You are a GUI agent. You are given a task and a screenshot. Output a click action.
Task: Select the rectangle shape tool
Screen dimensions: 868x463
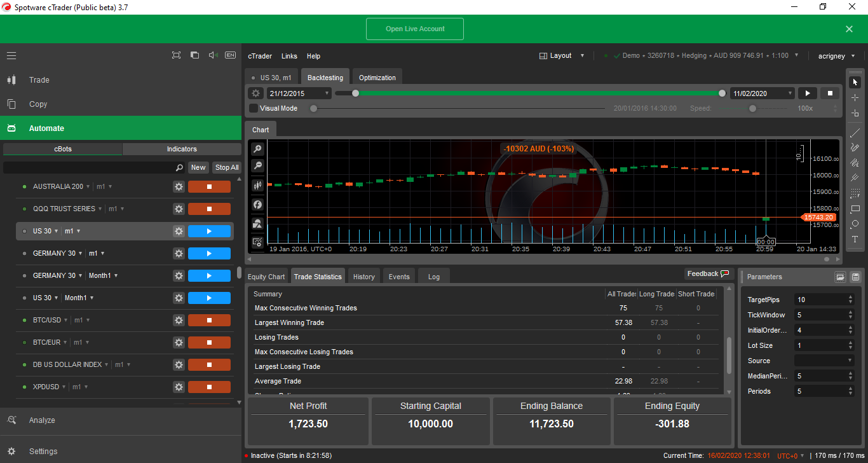[x=855, y=209]
